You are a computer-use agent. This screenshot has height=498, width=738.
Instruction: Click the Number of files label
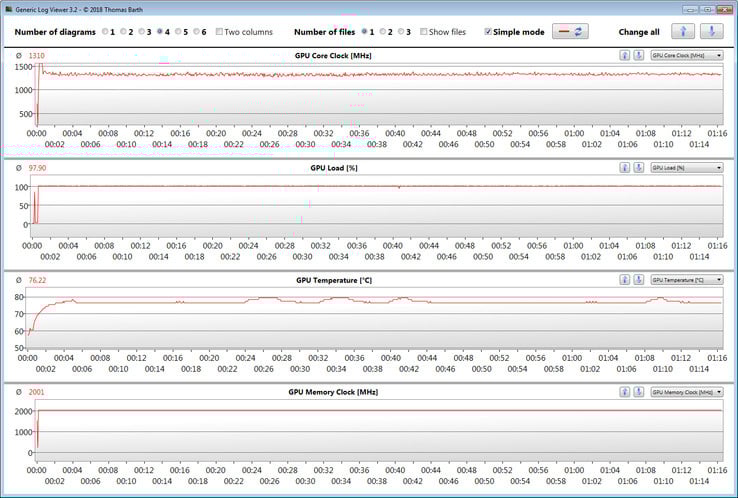tap(324, 32)
